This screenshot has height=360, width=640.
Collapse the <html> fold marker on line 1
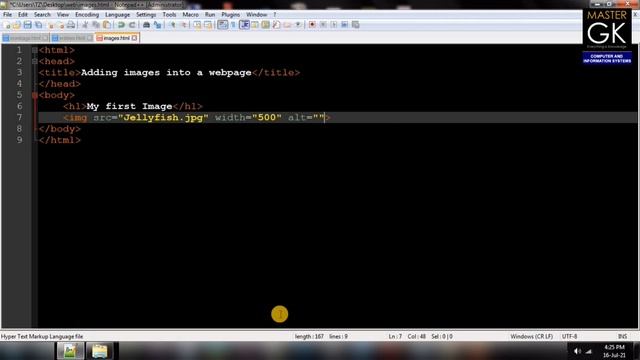[x=35, y=50]
